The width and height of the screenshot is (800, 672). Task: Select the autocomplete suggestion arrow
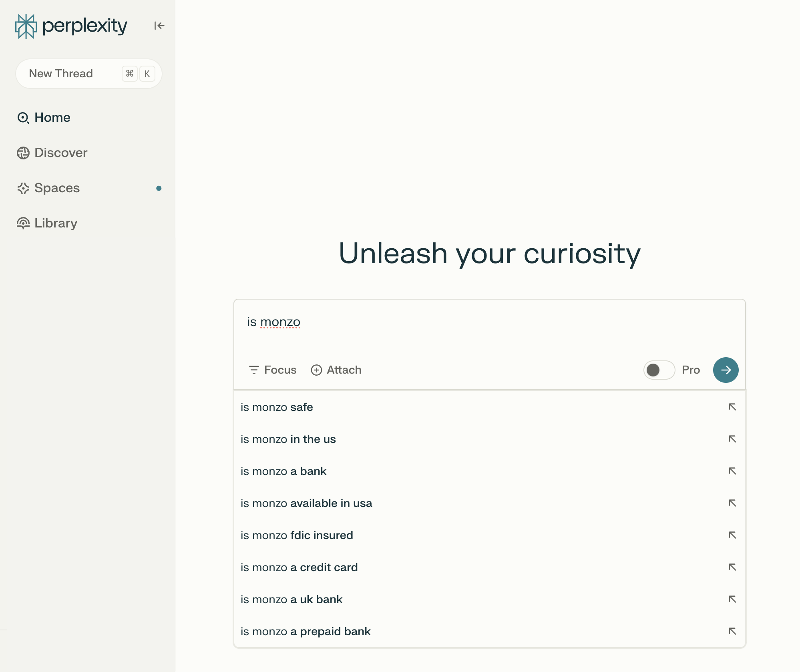click(x=732, y=406)
